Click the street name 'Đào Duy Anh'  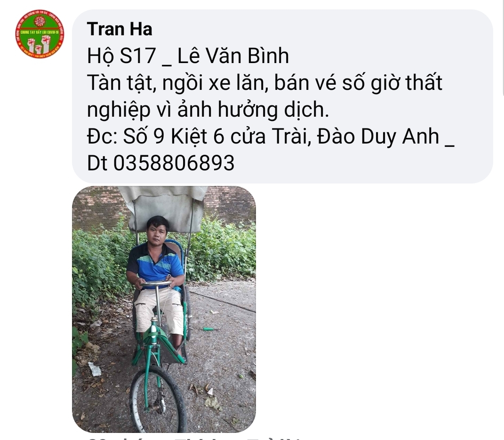coord(378,136)
